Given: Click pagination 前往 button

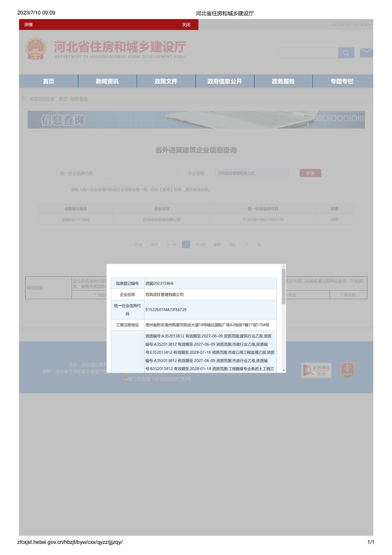Looking at the screenshot, I should point(232,245).
